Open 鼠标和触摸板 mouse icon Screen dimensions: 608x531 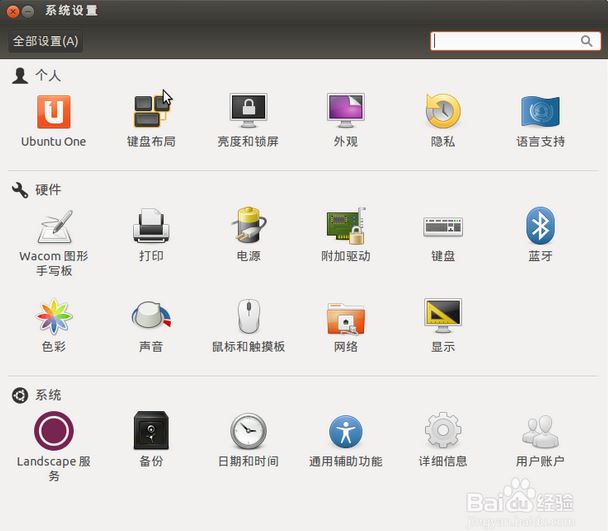click(x=249, y=317)
